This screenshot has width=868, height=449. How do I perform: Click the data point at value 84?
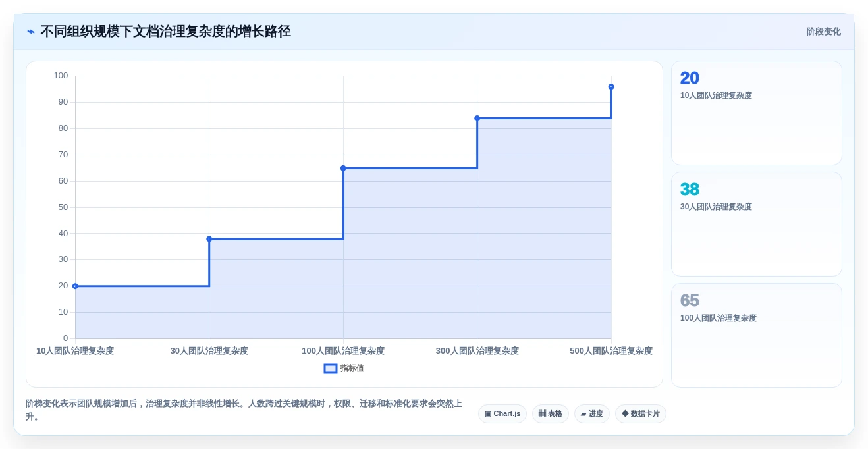tap(477, 119)
